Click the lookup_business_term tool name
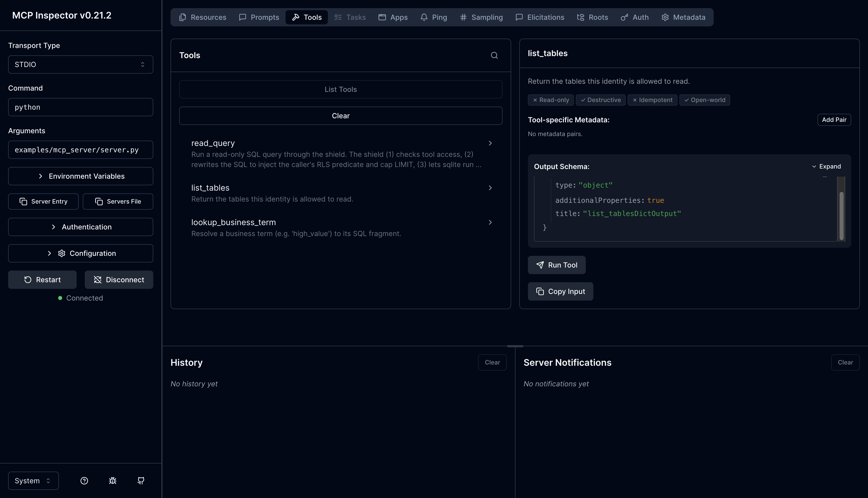Viewport: 868px width, 498px height. (x=233, y=222)
